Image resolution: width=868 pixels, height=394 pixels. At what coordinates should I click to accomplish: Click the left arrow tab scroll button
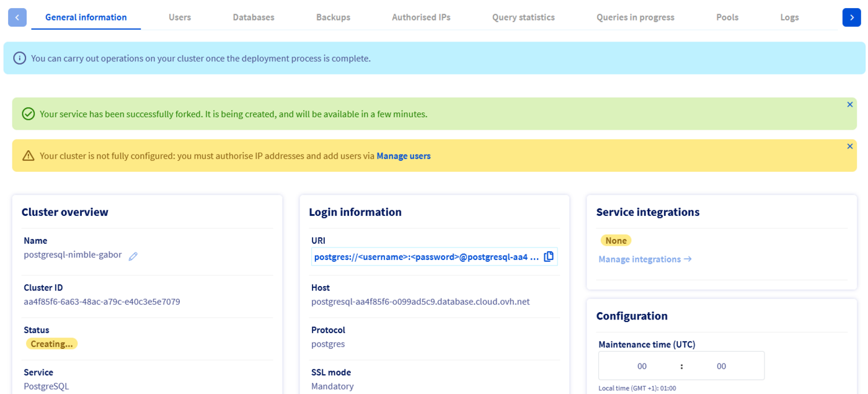[x=17, y=17]
